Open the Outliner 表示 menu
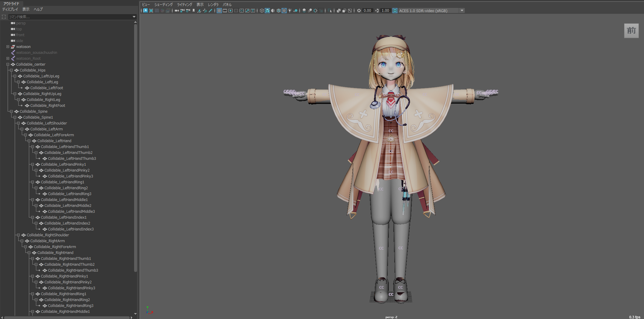Image resolution: width=644 pixels, height=319 pixels. (x=26, y=9)
